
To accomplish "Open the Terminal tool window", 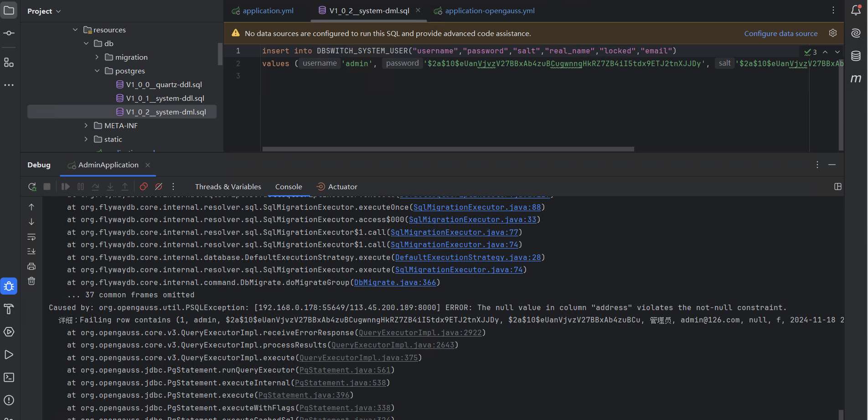I will coord(9,377).
